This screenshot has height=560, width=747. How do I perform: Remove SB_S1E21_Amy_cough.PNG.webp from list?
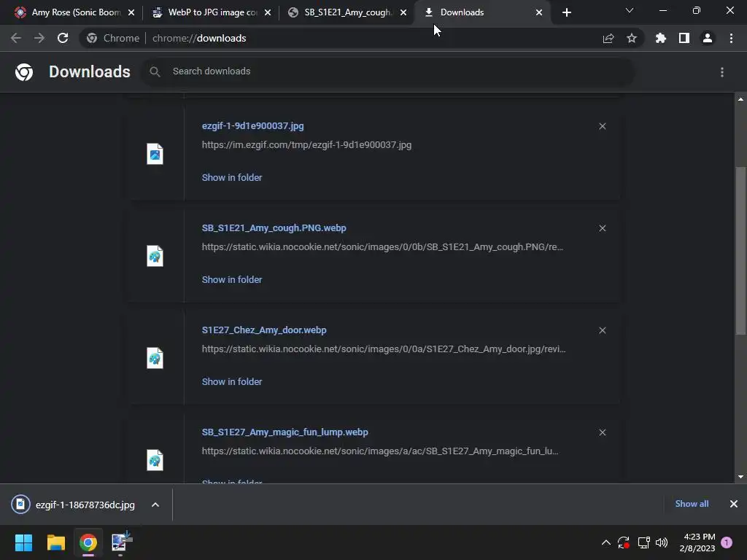point(602,228)
